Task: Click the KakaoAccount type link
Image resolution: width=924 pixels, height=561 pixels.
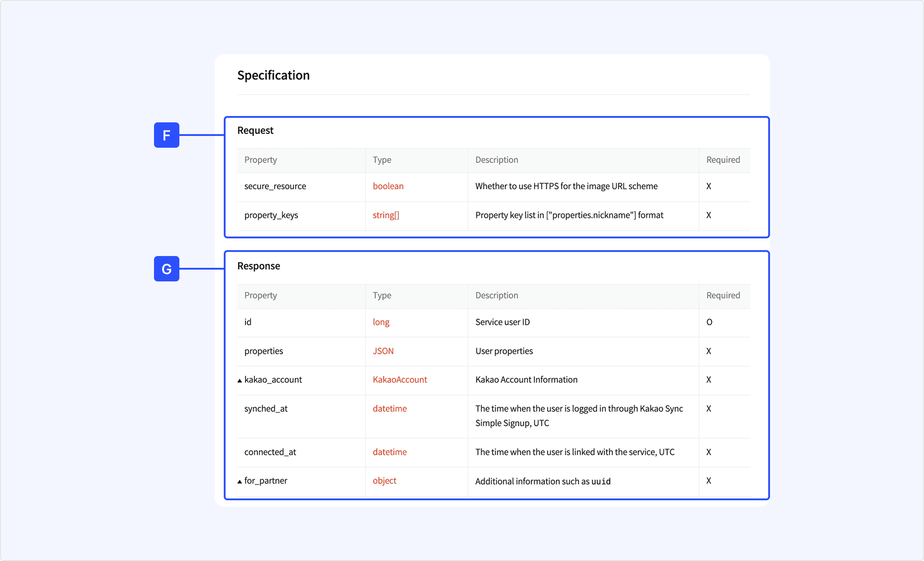Action: [x=399, y=380]
